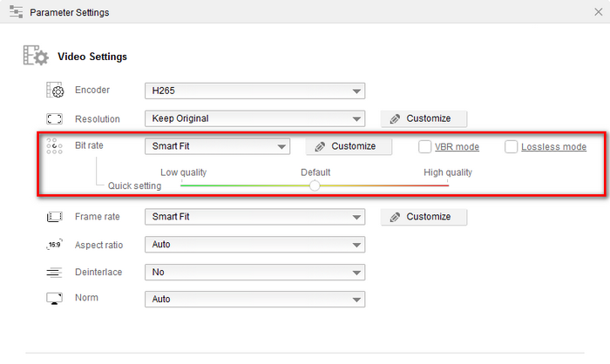Click the Parameter Settings title bar icon
610x364 pixels.
point(15,14)
